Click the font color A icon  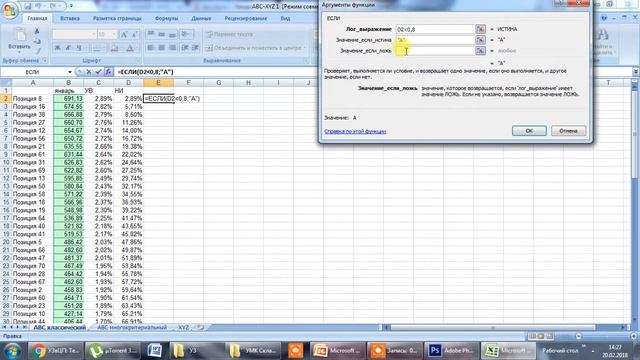pos(130,48)
